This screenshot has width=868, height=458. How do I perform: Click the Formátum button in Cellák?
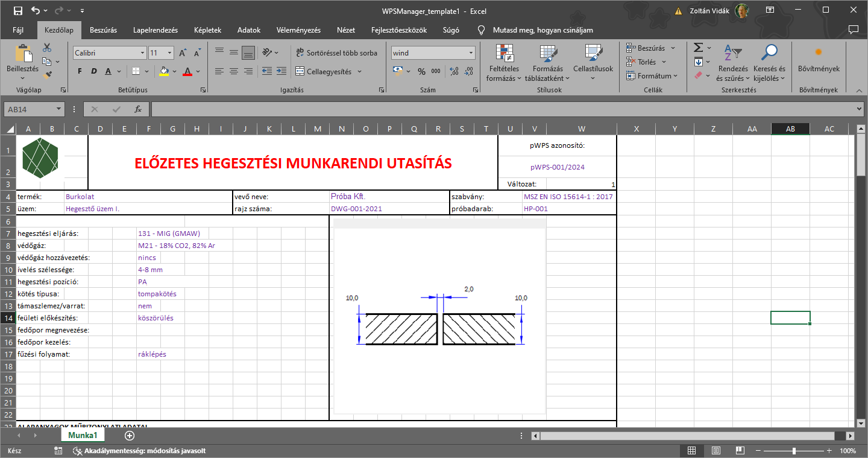652,76
